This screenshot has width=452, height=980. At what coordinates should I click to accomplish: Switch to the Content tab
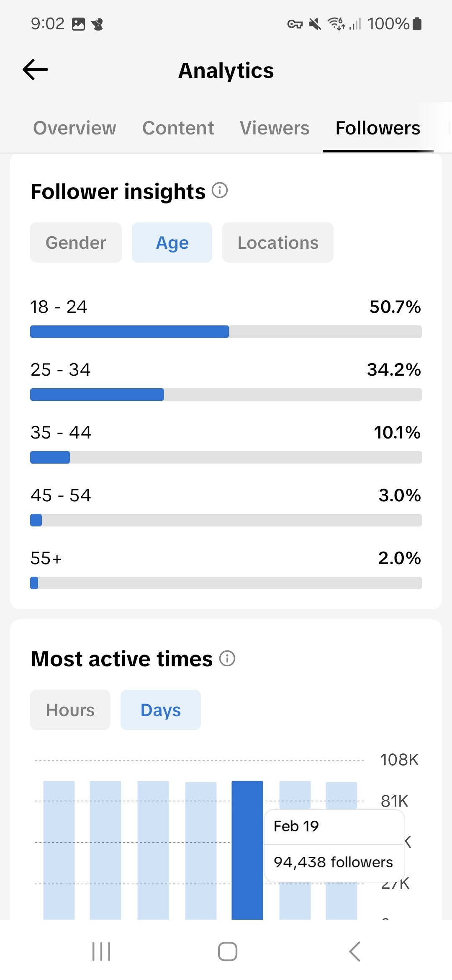(178, 128)
